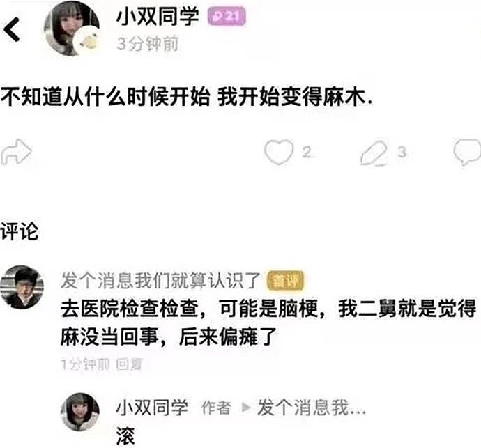Viewport: 481px width, 448px height.
Task: Like the post with heart icon
Action: coord(279,152)
